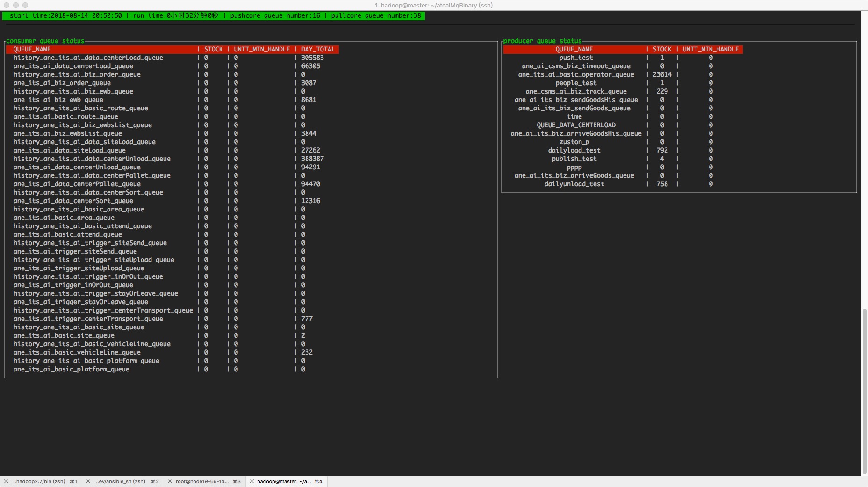Select QUEUE_DATA_CENTERLOAD producer row
The height and width of the screenshot is (487, 868).
[576, 125]
